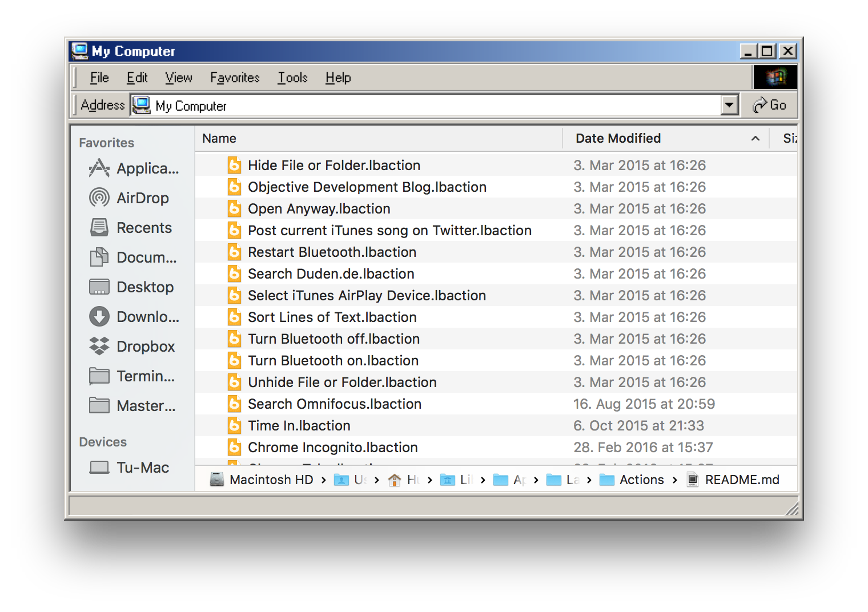This screenshot has height=612, width=868.
Task: Select the README.md document icon in path bar
Action: (x=693, y=480)
